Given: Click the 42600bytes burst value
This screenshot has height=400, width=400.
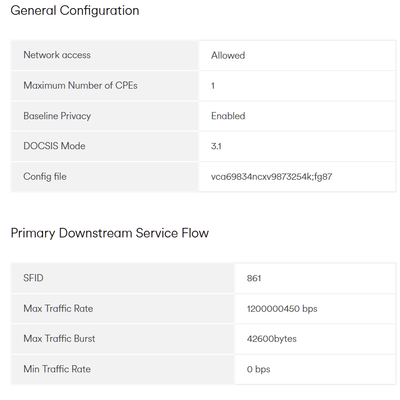Looking at the screenshot, I should tap(272, 339).
